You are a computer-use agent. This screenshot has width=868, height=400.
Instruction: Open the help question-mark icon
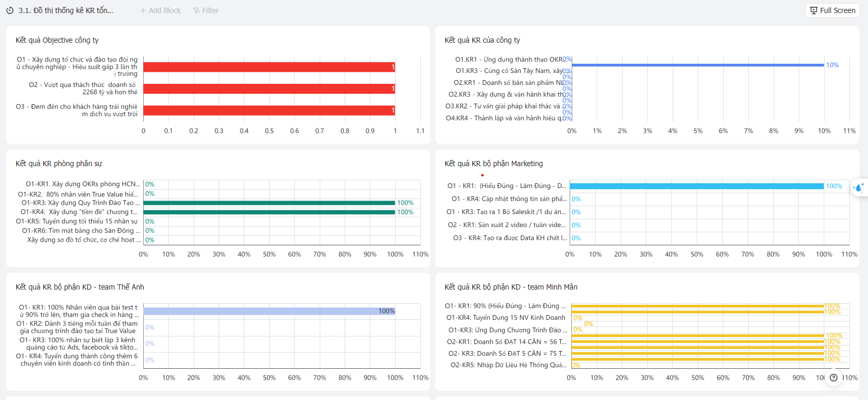click(834, 378)
